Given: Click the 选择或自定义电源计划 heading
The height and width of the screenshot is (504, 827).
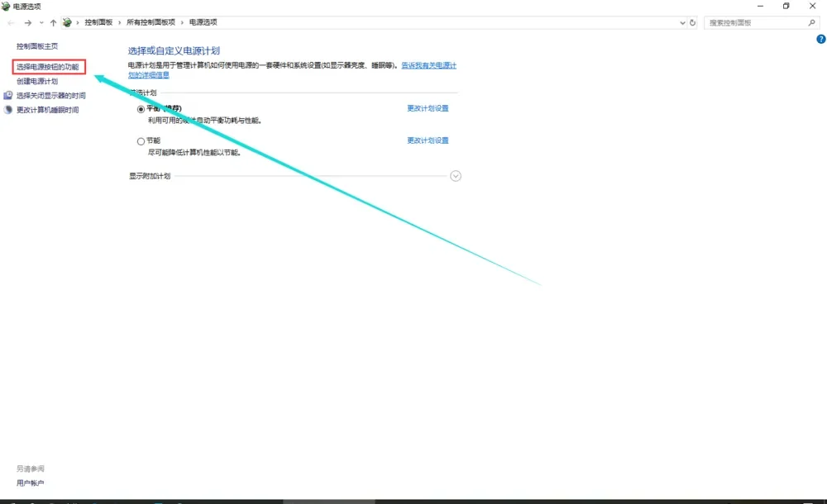Looking at the screenshot, I should (x=174, y=50).
